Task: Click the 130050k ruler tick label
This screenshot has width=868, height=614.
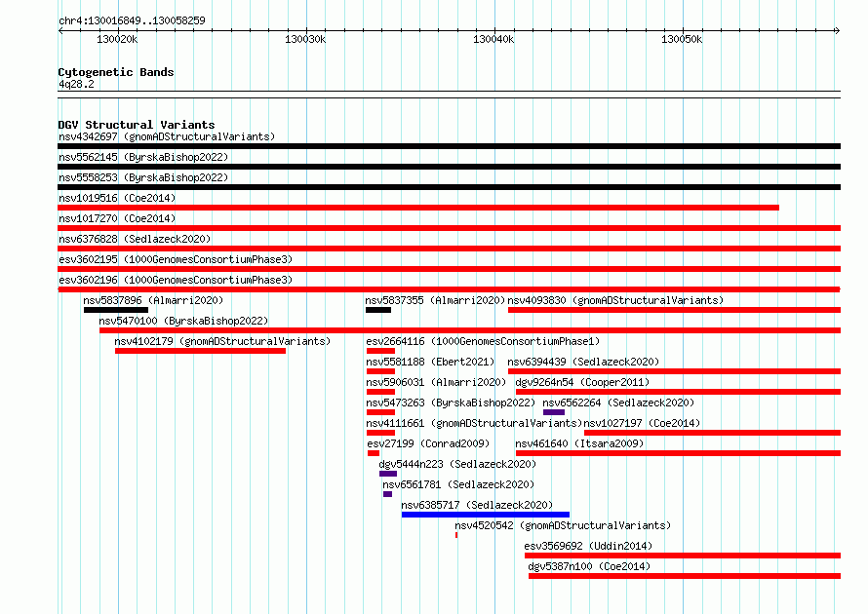Action: (x=682, y=39)
